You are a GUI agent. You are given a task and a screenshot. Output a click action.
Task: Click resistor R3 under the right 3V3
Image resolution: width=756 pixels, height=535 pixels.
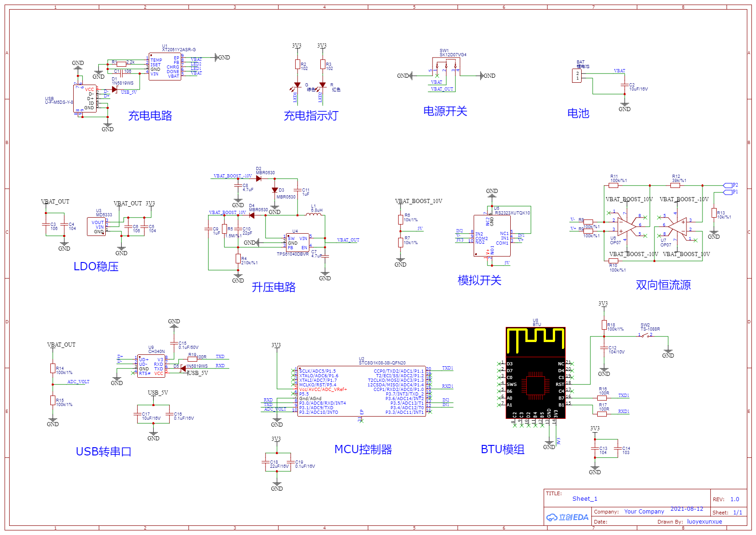pyautogui.click(x=323, y=64)
